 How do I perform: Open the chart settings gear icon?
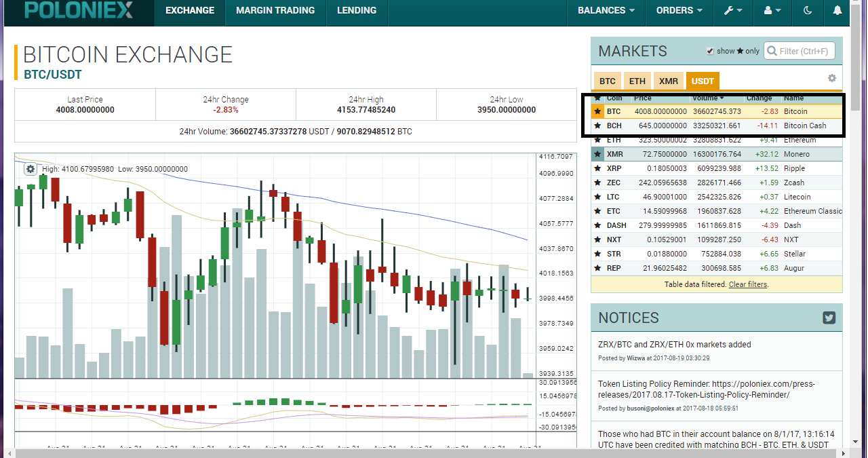tap(31, 169)
